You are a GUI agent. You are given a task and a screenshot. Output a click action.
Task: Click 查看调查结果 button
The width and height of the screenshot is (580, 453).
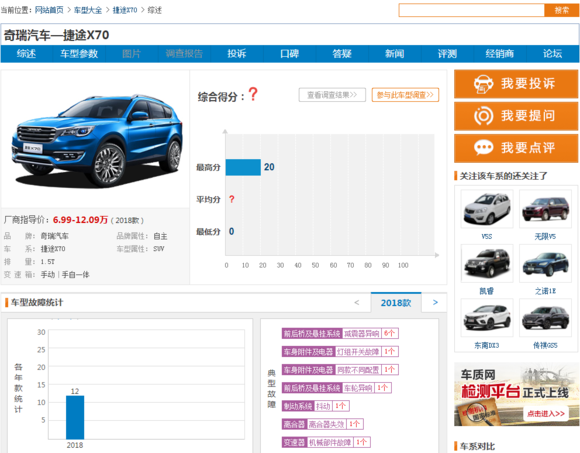[332, 95]
